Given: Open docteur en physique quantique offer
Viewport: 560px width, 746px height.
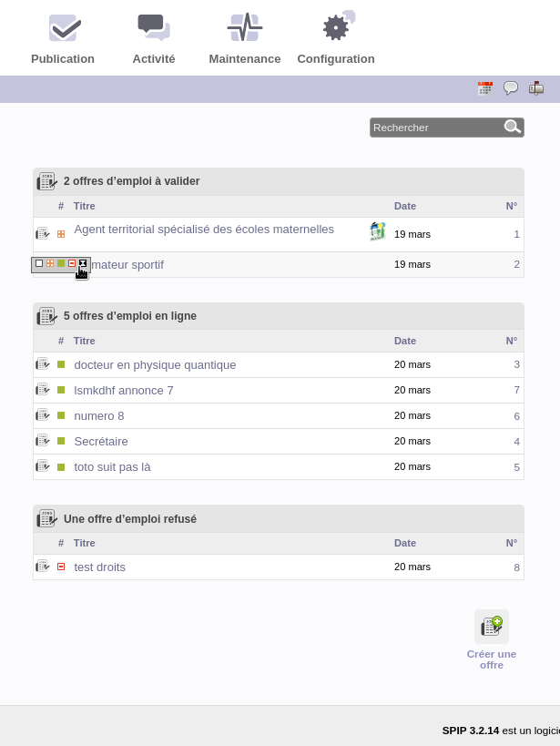Looking at the screenshot, I should [x=155, y=365].
